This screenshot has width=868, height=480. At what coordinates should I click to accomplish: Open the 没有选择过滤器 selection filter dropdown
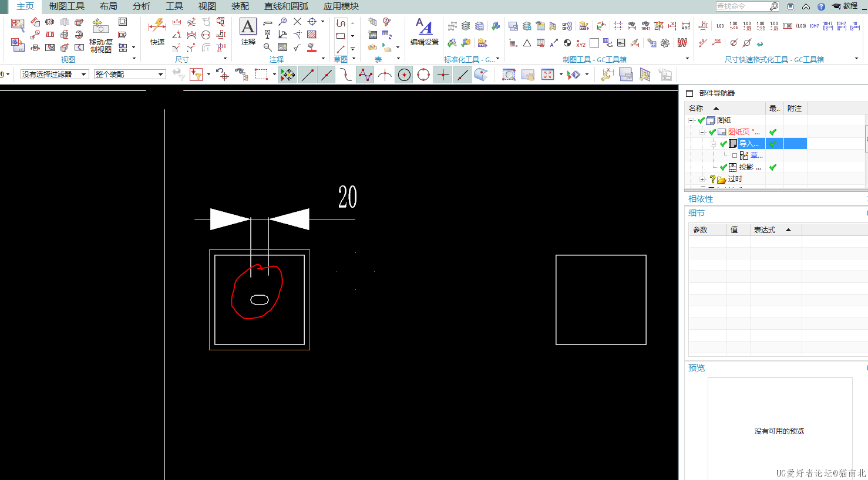tap(55, 75)
